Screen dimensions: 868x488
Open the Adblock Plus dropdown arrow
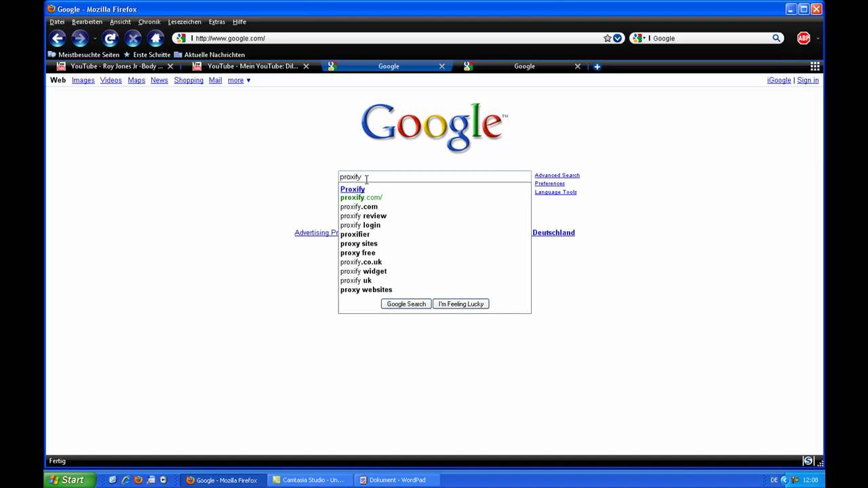[818, 39]
